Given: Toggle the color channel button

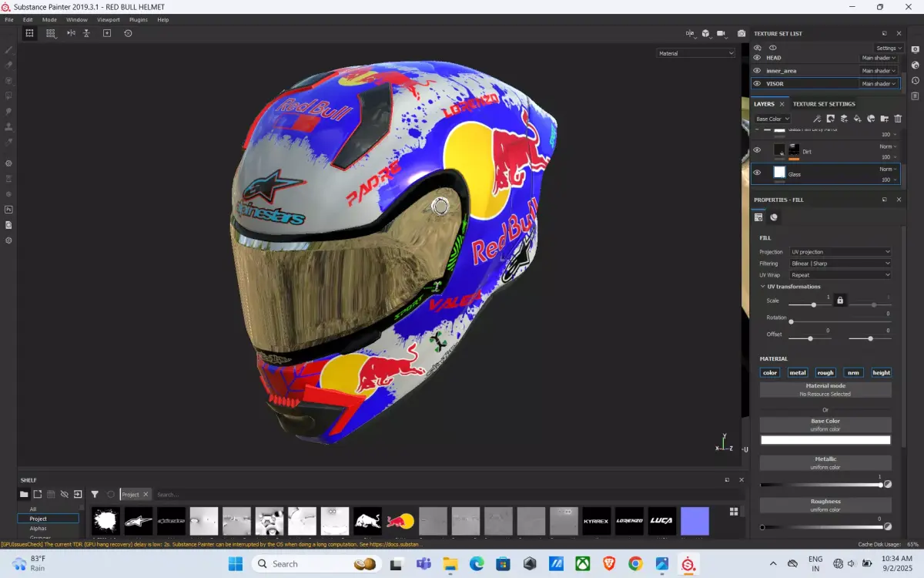Looking at the screenshot, I should point(770,372).
